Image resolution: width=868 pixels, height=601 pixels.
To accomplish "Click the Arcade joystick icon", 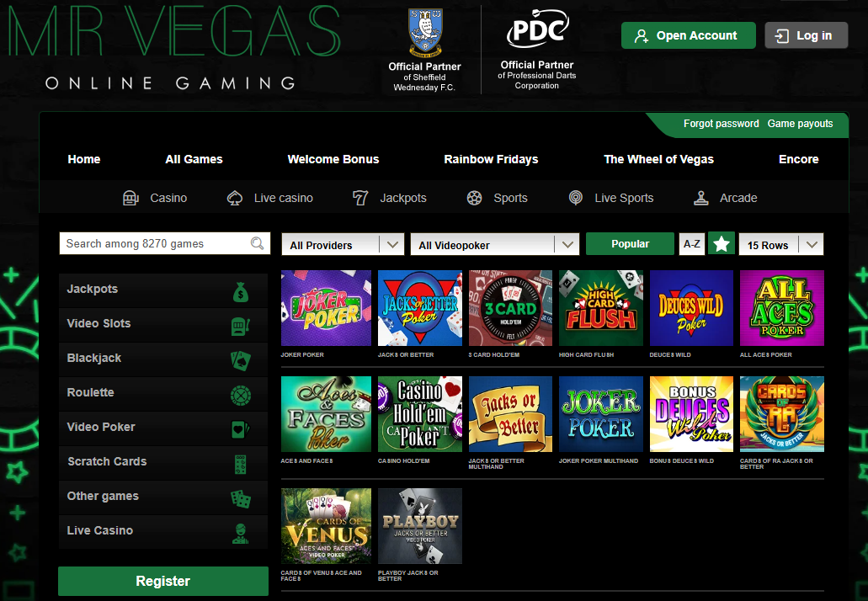I will (x=700, y=198).
